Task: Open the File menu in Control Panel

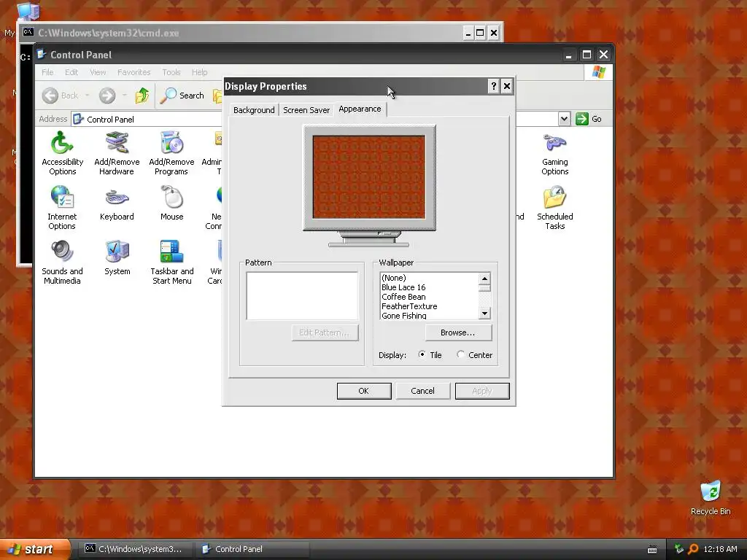Action: coord(47,72)
